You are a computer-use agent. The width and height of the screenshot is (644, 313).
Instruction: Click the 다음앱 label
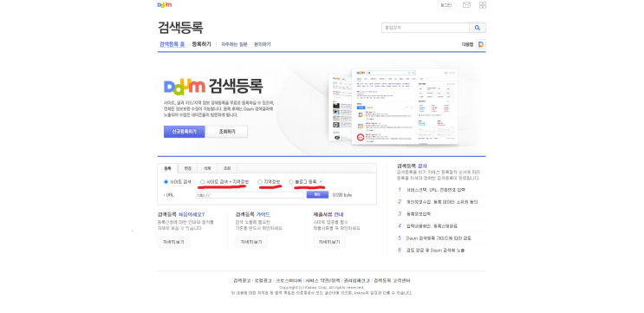467,44
